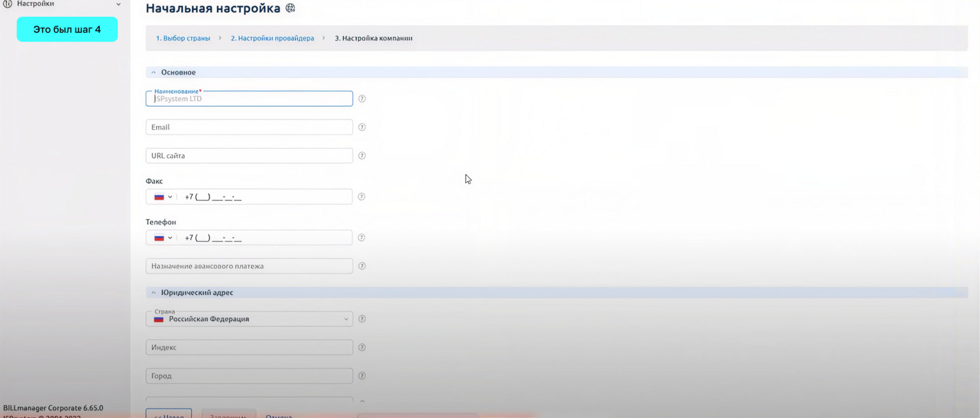This screenshot has height=418, width=980.
Task: Click help icon beside Индекс field
Action: point(362,347)
